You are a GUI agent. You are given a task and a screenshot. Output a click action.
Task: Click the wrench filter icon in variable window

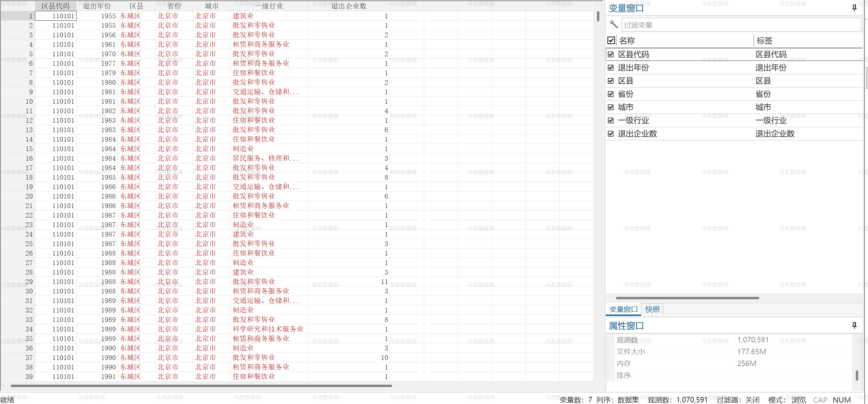[x=613, y=24]
